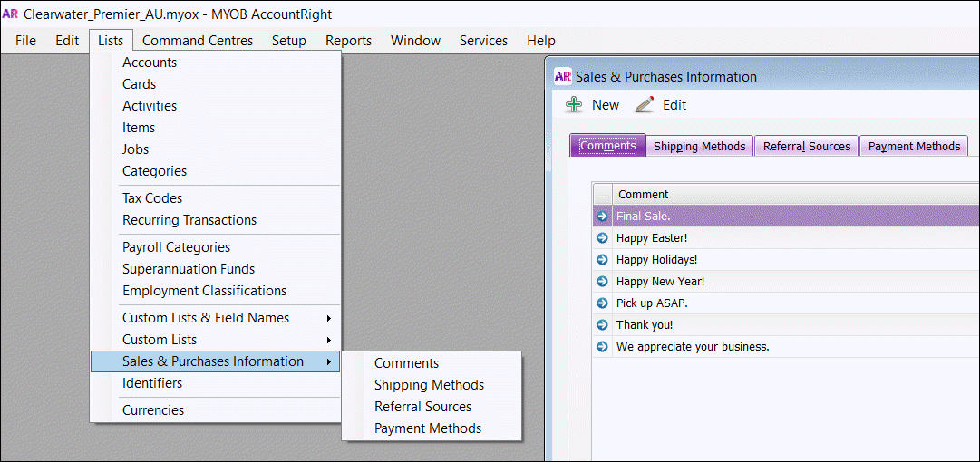980x462 pixels.
Task: Open the Setup menu
Action: coord(289,41)
